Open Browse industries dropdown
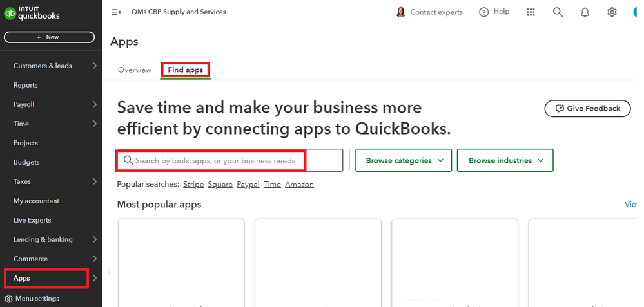 click(x=505, y=160)
